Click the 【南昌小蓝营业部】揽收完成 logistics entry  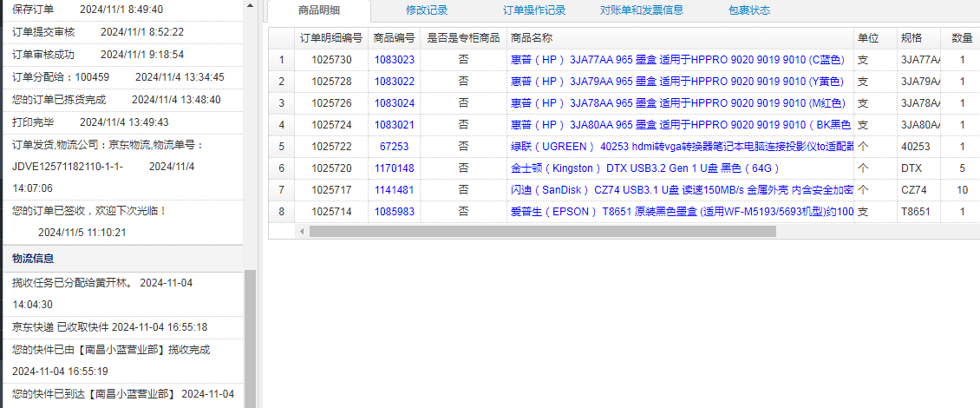point(122,360)
